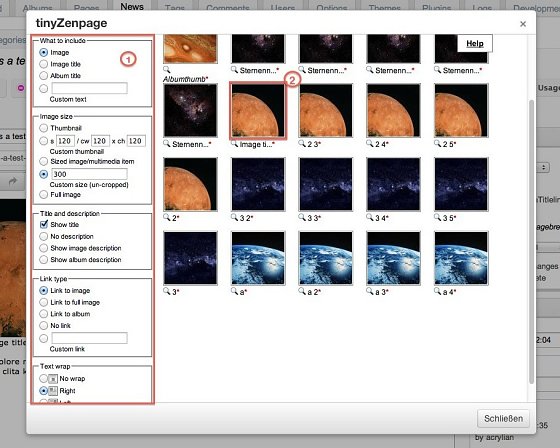Viewport: 560px width, 448px height.
Task: Select the Custom text radio button
Action: 44,88
